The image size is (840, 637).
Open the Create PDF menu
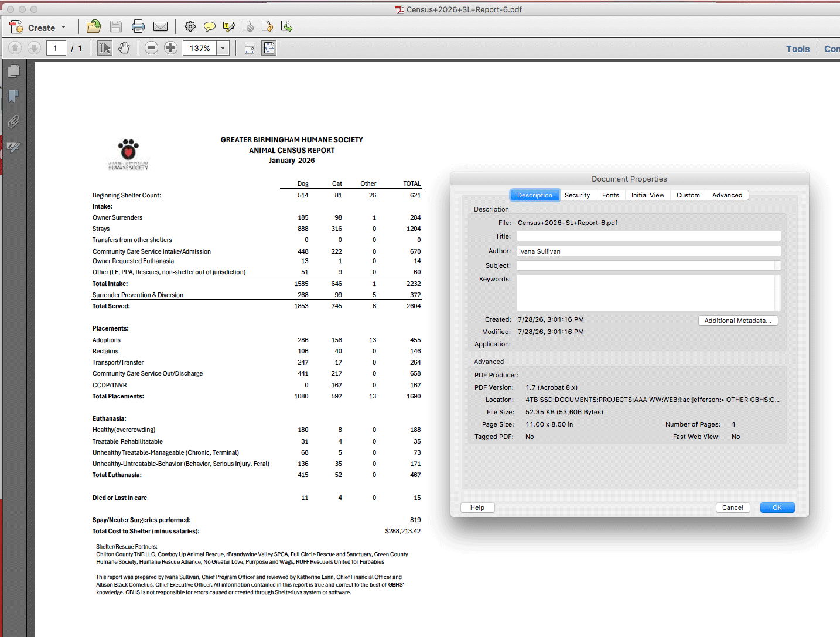click(x=38, y=27)
